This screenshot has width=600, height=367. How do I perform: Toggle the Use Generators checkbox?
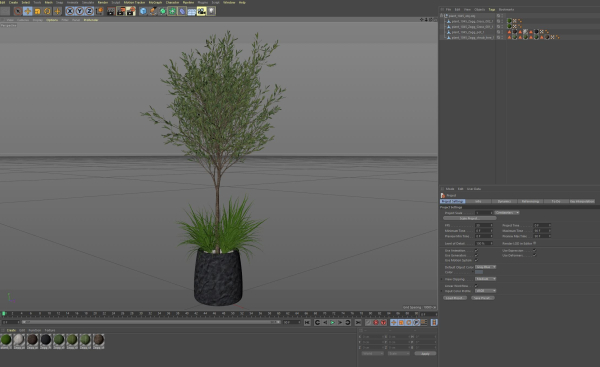pyautogui.click(x=476, y=255)
